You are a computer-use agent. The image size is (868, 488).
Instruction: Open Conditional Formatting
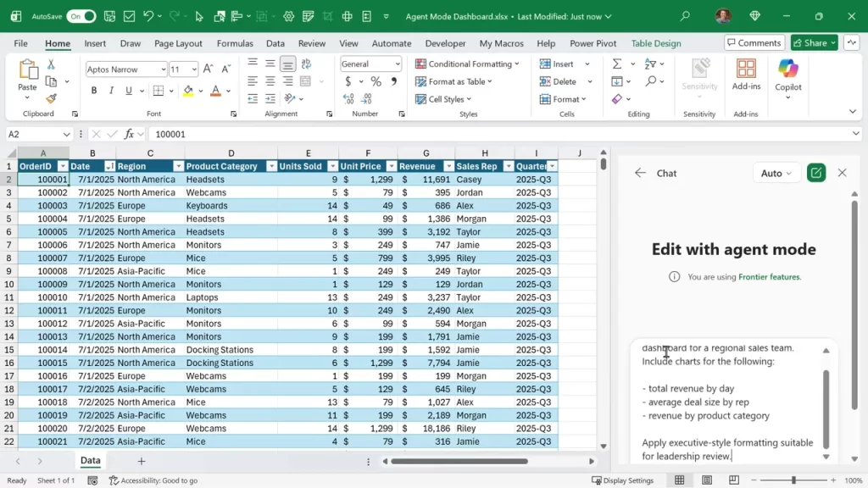pyautogui.click(x=468, y=64)
